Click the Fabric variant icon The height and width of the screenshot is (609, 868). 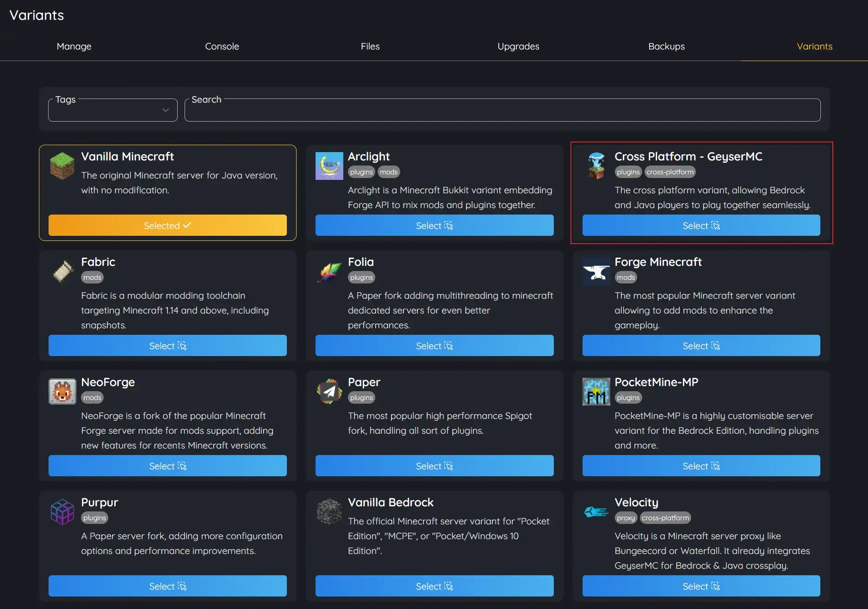[x=62, y=271]
